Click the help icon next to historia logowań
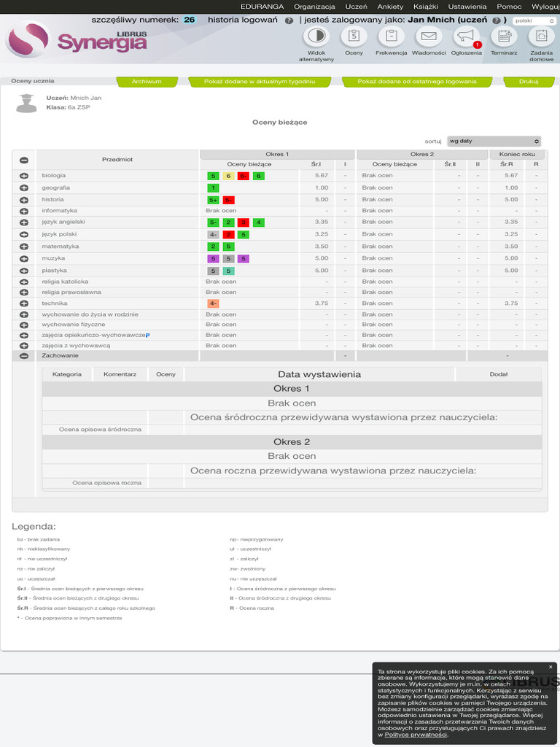 pyautogui.click(x=289, y=21)
